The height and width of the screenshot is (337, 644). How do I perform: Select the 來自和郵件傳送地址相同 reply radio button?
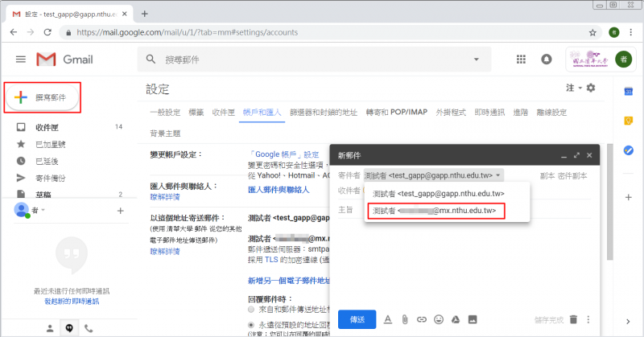252,309
